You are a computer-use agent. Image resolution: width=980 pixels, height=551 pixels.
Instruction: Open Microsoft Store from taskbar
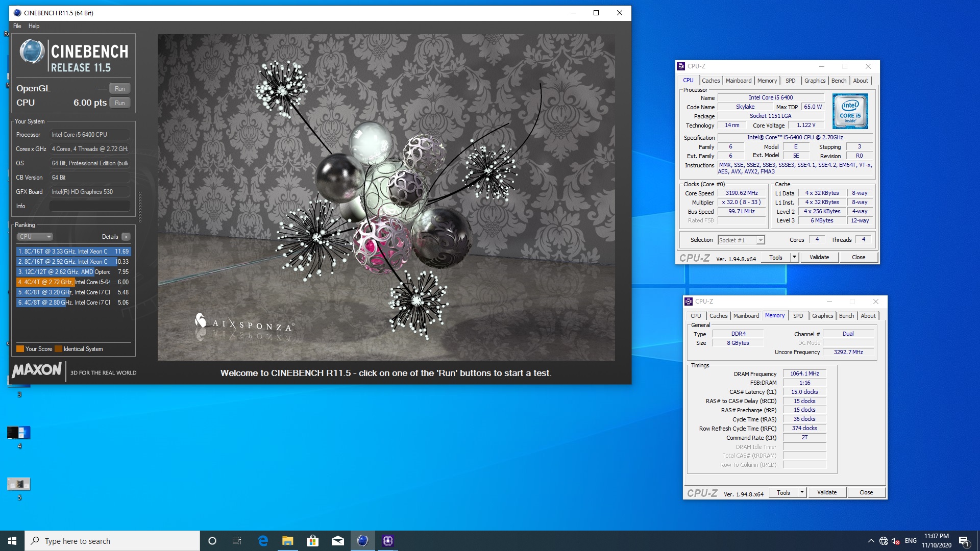(312, 541)
